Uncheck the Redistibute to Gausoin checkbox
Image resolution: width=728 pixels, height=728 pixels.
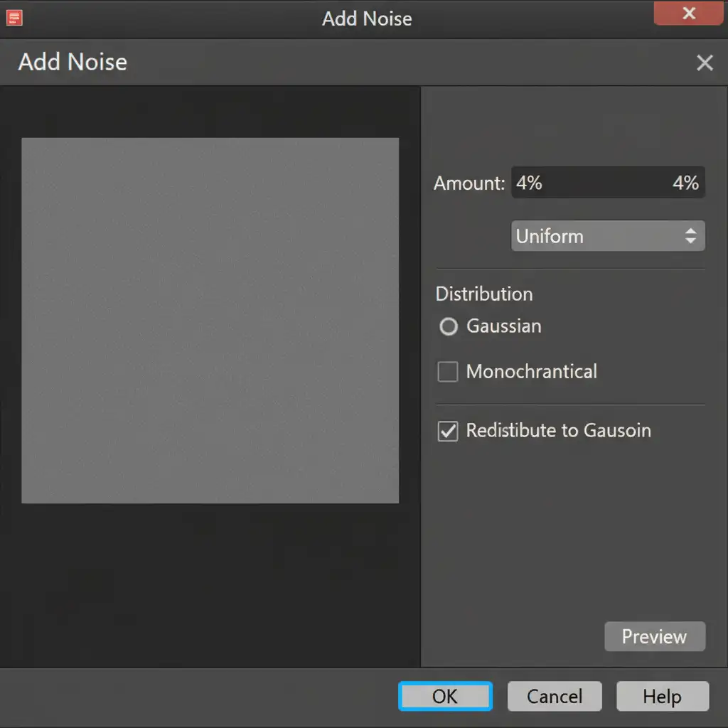(448, 432)
